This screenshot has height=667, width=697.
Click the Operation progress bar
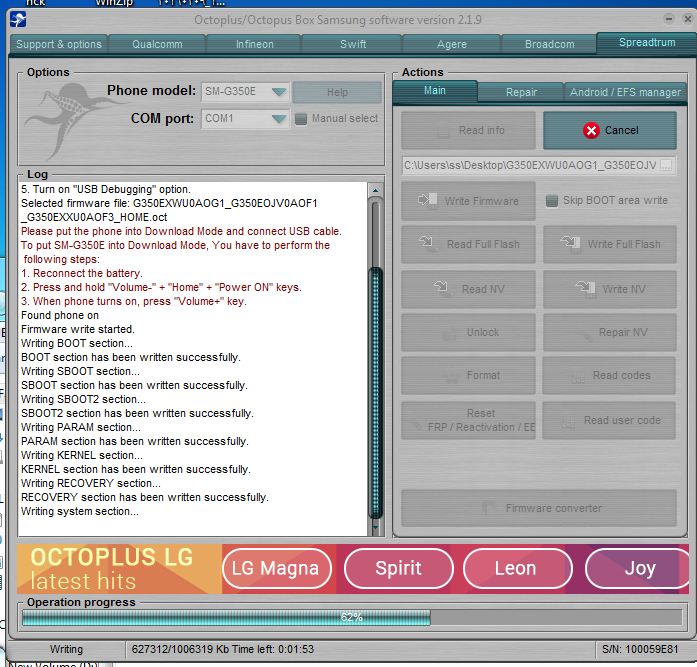(x=352, y=617)
